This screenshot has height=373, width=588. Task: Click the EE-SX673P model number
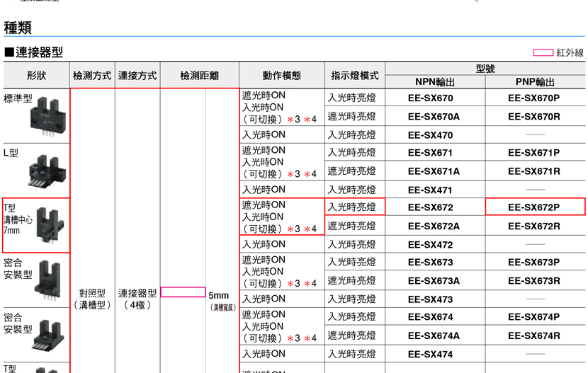533,262
